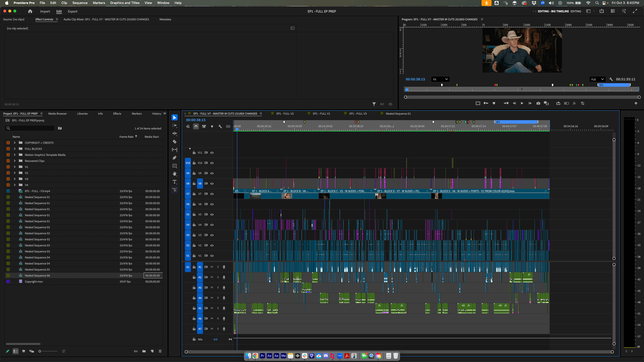
Task: Click the Import workspace button
Action: pos(45,11)
